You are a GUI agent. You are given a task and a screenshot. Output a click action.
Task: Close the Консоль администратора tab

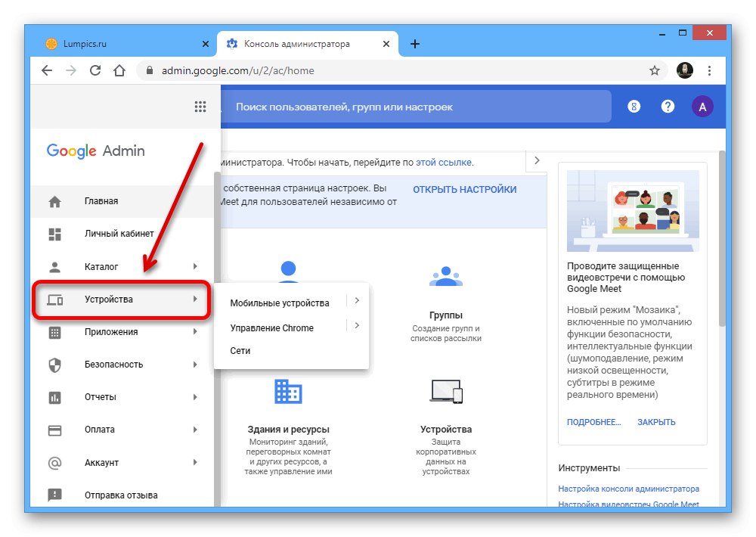[x=386, y=44]
